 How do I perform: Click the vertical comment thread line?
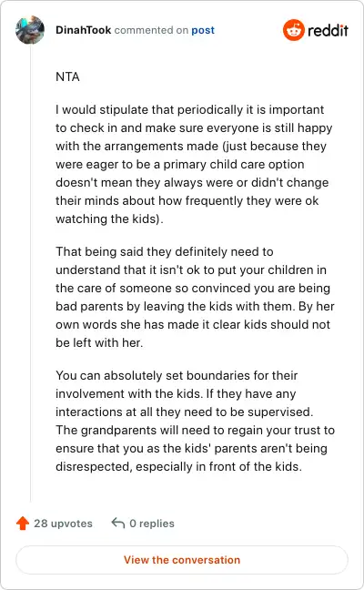pyautogui.click(x=30, y=273)
